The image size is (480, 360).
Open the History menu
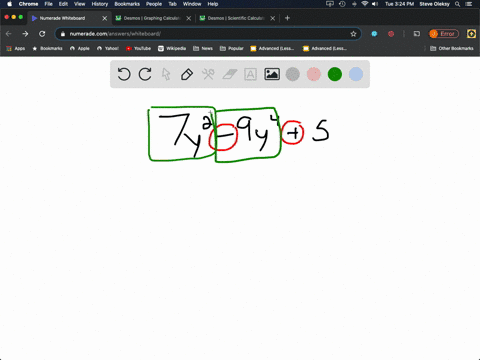coord(100,4)
